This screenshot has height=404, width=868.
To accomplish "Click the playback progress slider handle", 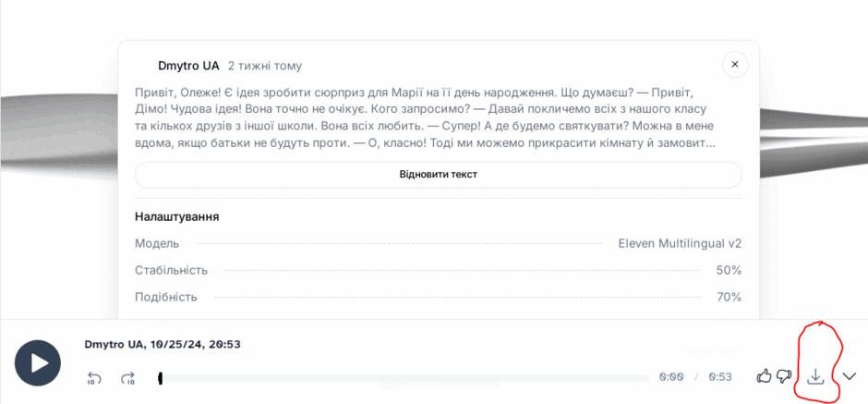I will click(160, 378).
